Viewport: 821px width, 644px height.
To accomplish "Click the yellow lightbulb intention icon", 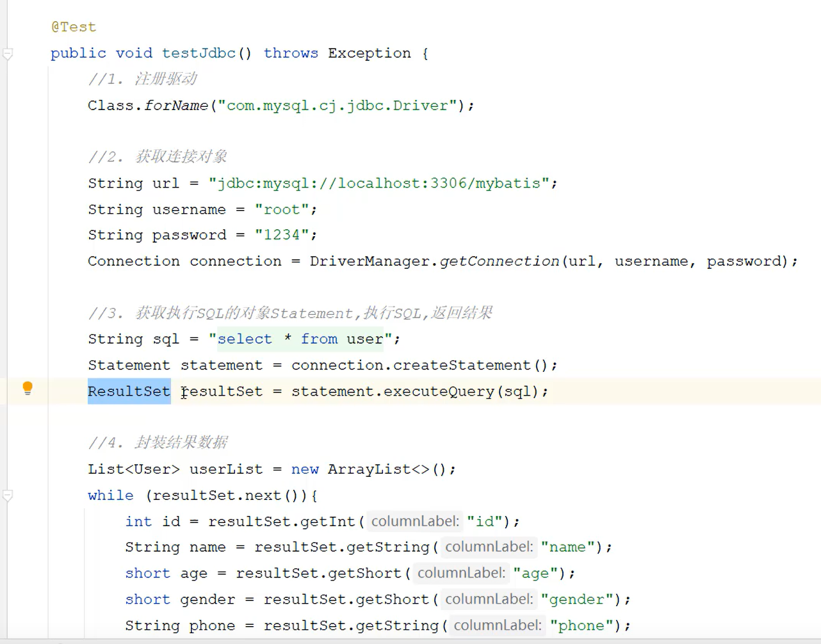I will [x=28, y=388].
